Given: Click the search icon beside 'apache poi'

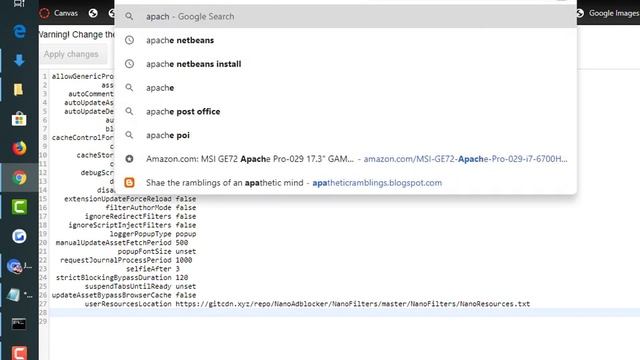Looking at the screenshot, I should point(129,135).
